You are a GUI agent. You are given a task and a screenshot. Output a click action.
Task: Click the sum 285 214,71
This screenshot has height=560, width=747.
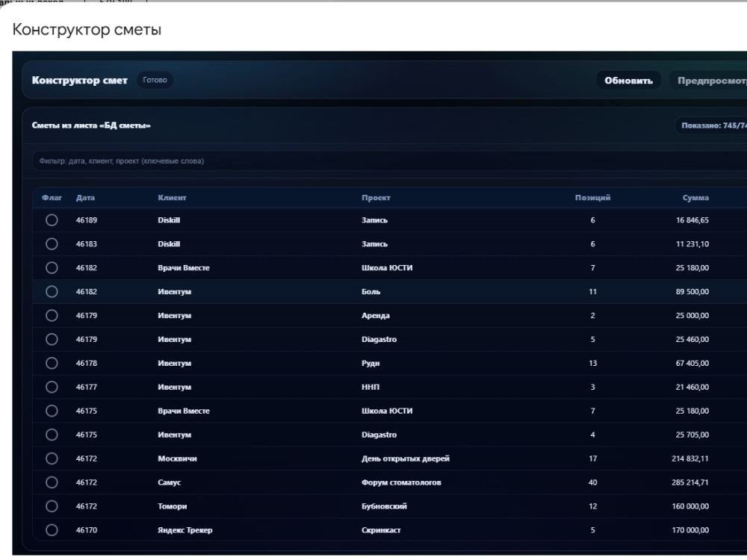pyautogui.click(x=690, y=482)
